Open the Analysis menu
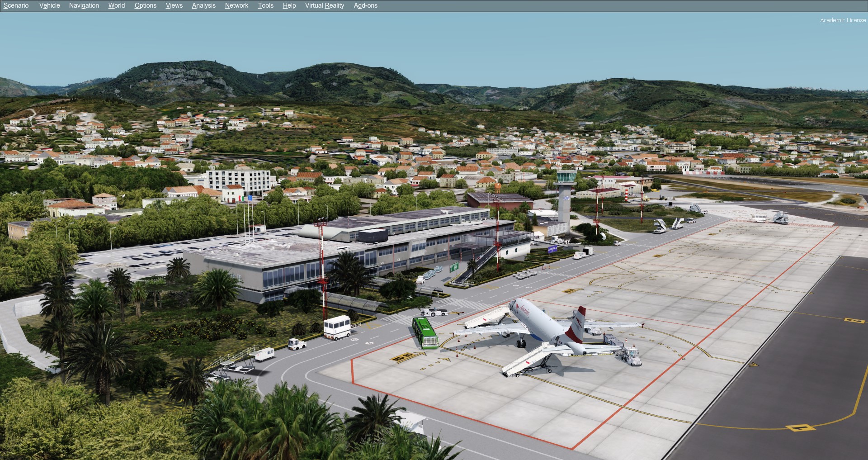868x460 pixels. coord(204,5)
